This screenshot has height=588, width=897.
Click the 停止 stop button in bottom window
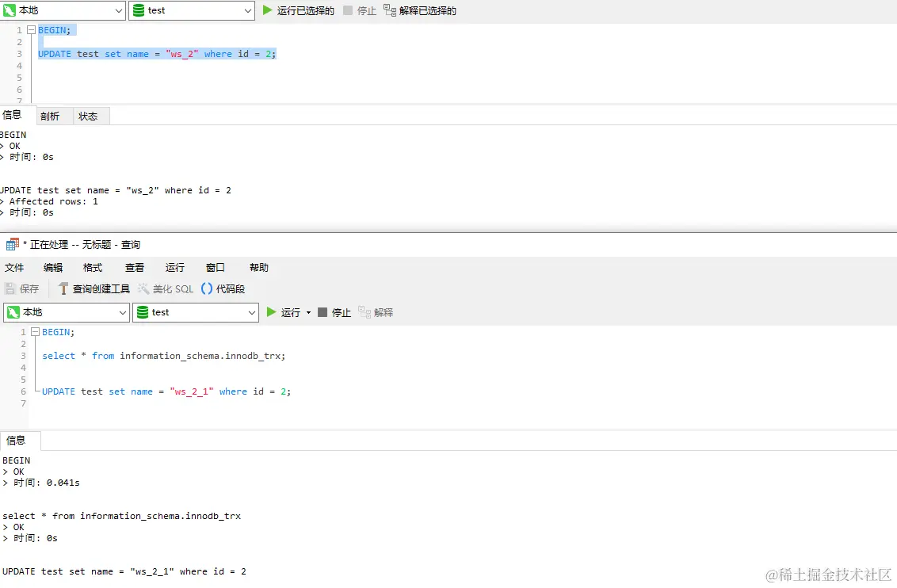(x=334, y=312)
